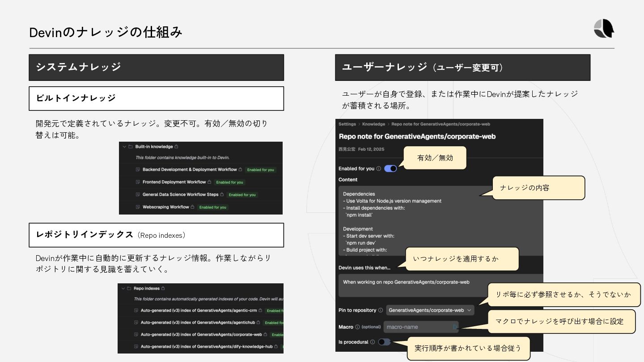This screenshot has height=362, width=644.
Task: Click the lock icon beside Frontend Deployment Workflow
Action: pyautogui.click(x=209, y=182)
